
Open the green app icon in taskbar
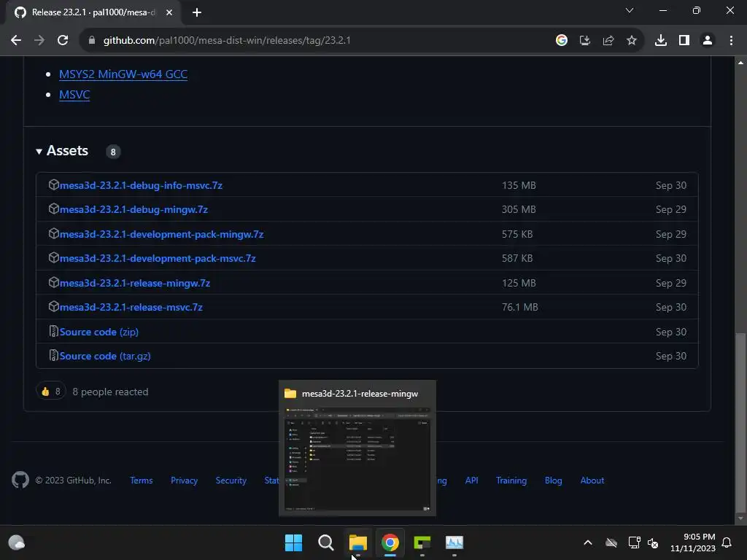[422, 542]
